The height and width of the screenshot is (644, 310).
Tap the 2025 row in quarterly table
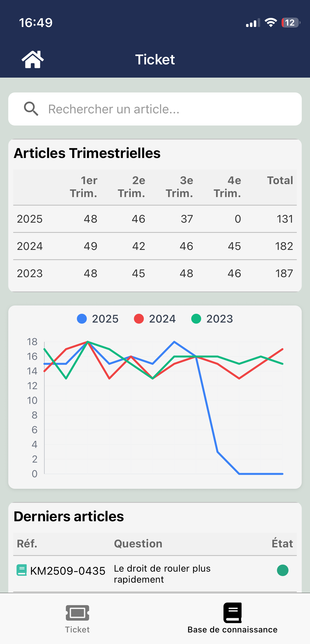(30, 219)
